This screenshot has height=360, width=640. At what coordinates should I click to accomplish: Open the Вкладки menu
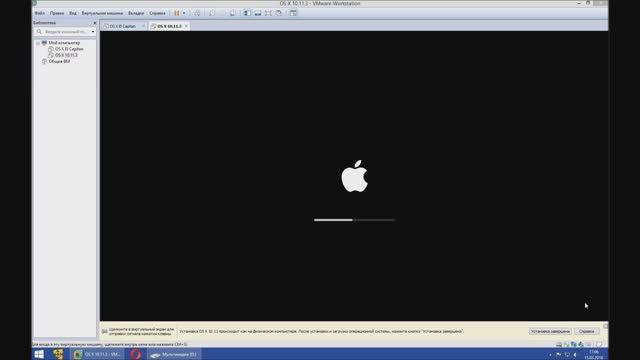coord(136,13)
